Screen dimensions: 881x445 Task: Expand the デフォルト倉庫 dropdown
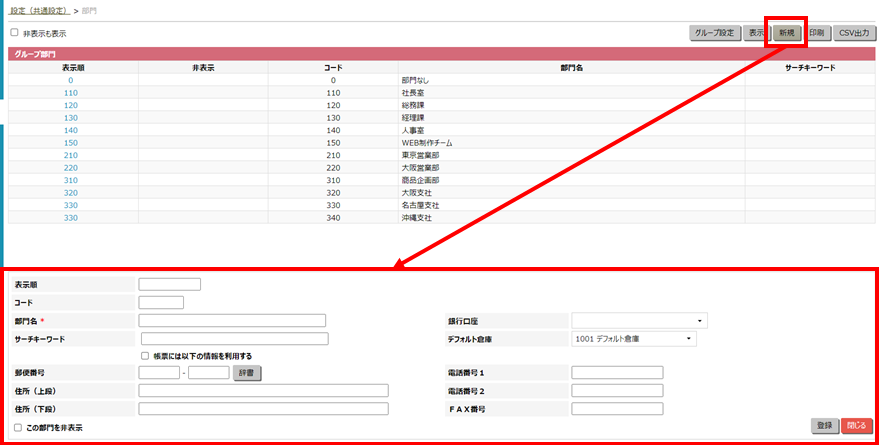point(633,339)
